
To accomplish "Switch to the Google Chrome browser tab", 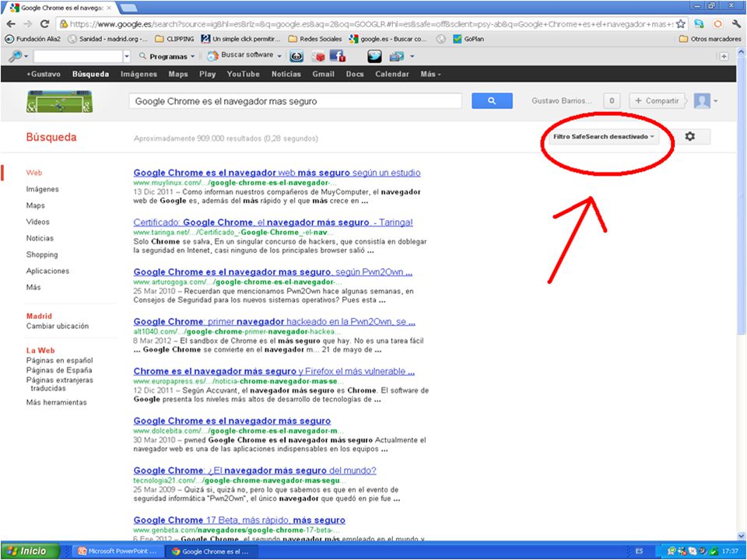I will point(60,8).
